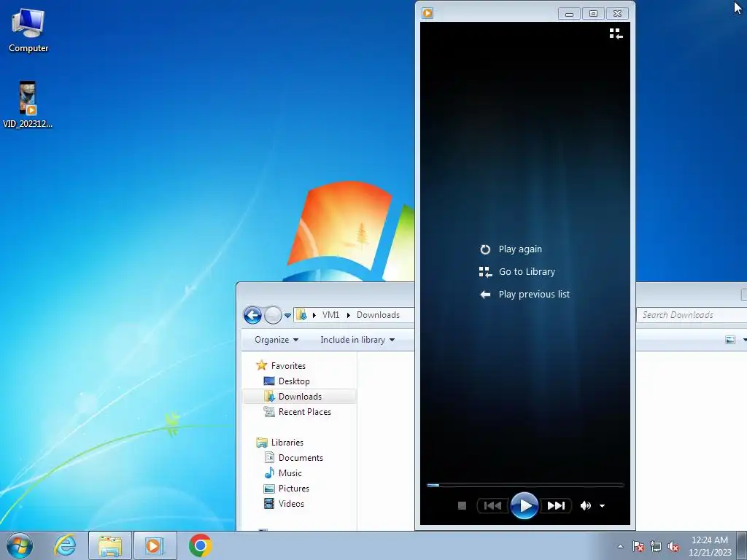This screenshot has height=560, width=747.
Task: Switch to Library icon in player corner
Action: tap(616, 34)
